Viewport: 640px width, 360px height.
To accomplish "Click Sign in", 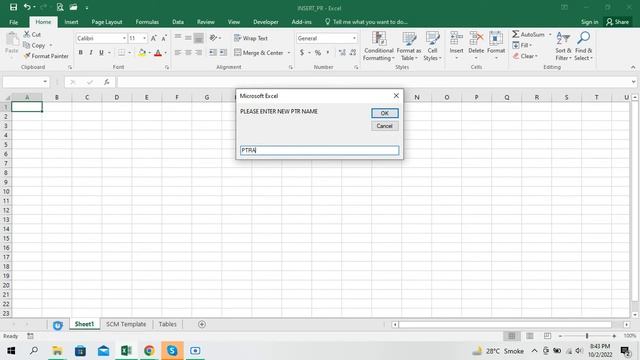I will pos(589,22).
